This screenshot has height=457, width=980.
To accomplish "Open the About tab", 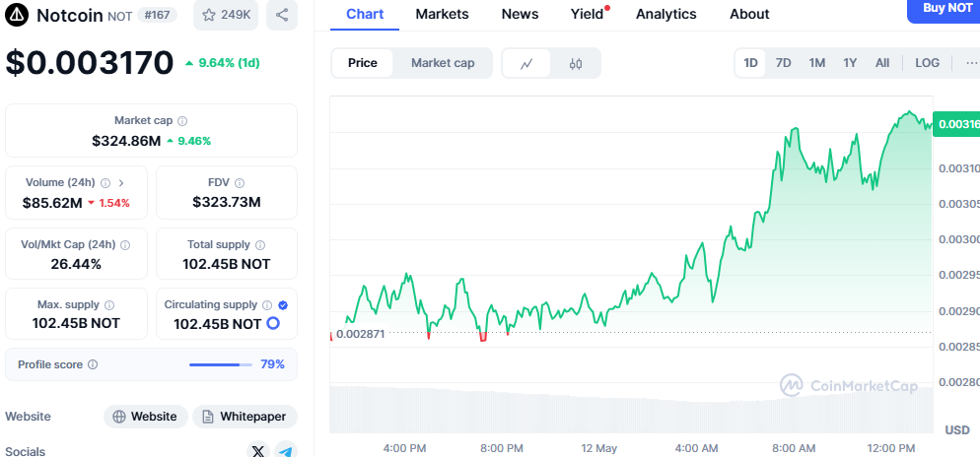I will coord(749,14).
